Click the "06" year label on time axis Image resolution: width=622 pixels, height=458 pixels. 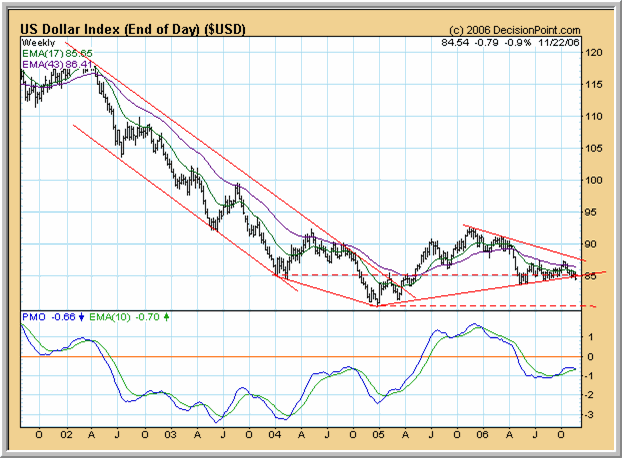(482, 435)
